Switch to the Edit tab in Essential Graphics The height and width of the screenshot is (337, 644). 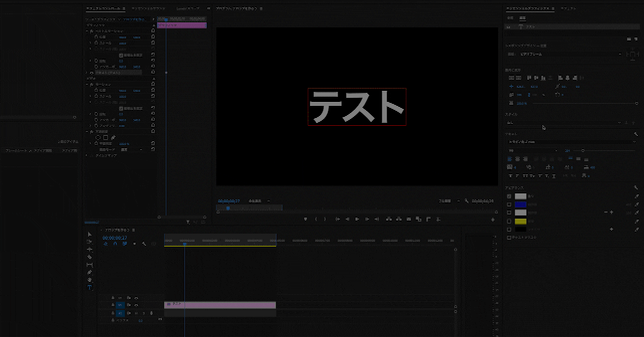(522, 18)
